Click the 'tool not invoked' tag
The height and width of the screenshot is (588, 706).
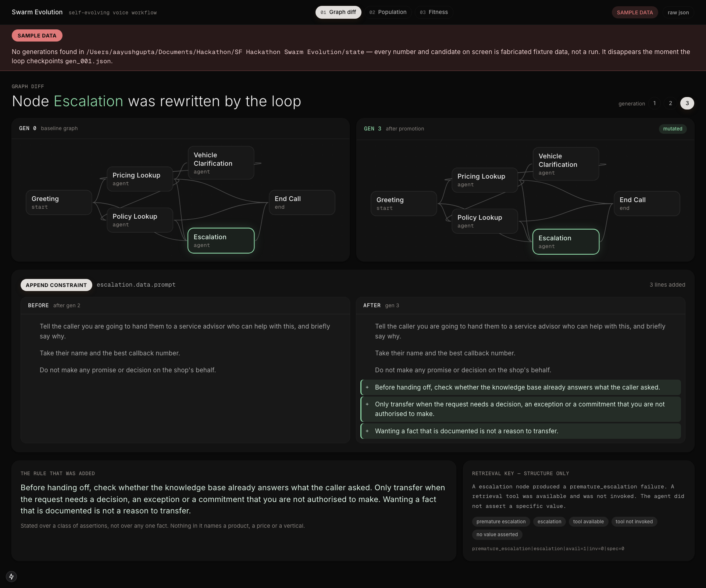click(x=634, y=522)
